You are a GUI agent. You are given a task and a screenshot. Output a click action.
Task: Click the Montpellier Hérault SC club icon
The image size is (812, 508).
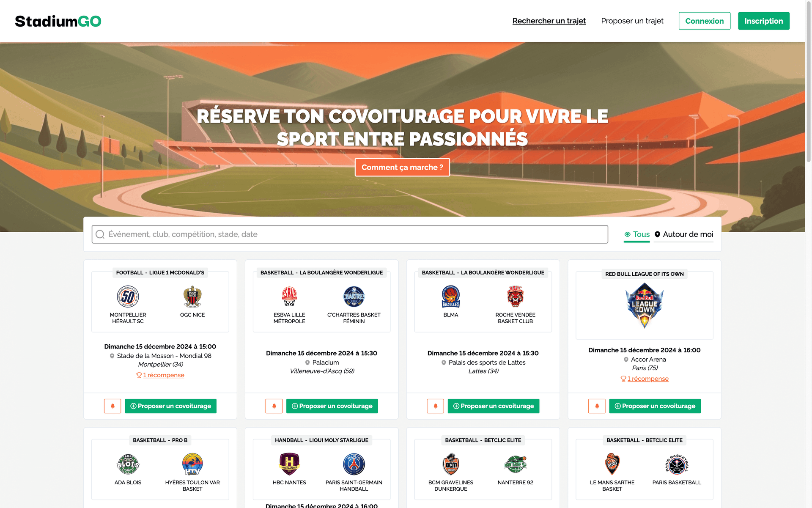coord(128,296)
